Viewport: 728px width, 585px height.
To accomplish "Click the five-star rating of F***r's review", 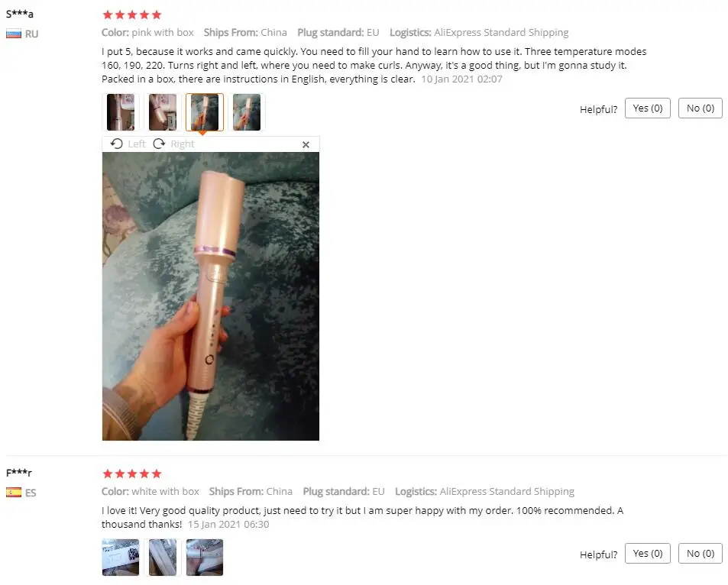I will coord(132,473).
